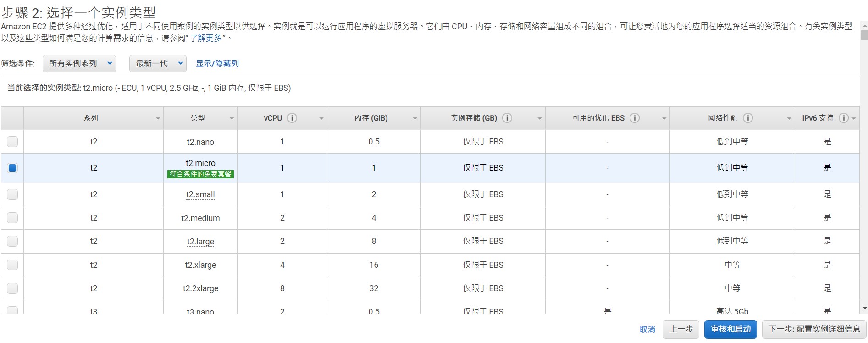Click the vCPU column info icon

click(x=292, y=118)
